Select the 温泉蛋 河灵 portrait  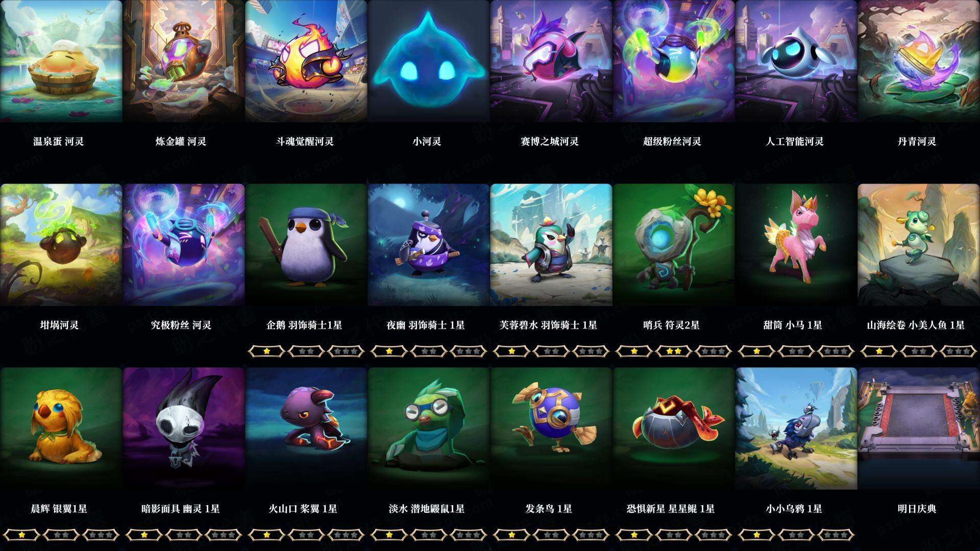[x=61, y=61]
